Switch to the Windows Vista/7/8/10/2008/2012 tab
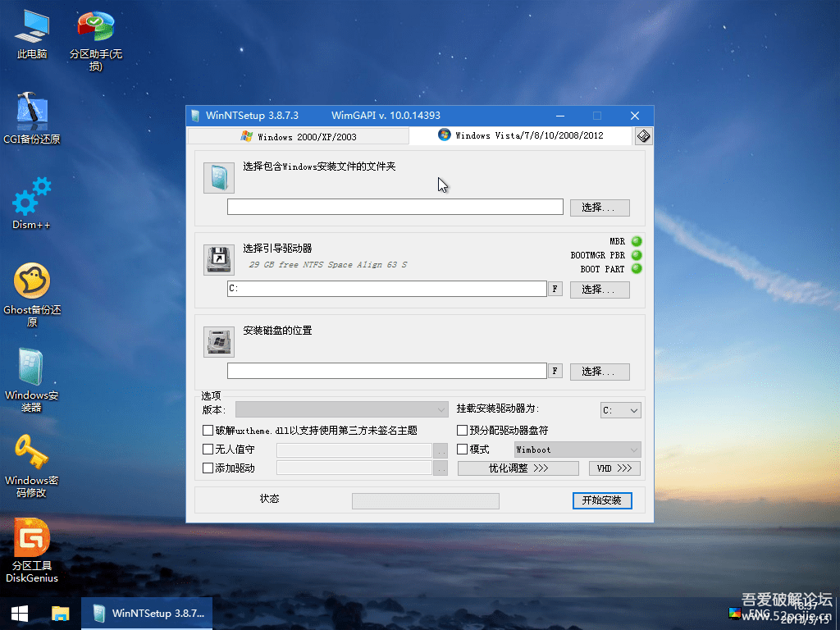The height and width of the screenshot is (630, 840). [x=520, y=135]
